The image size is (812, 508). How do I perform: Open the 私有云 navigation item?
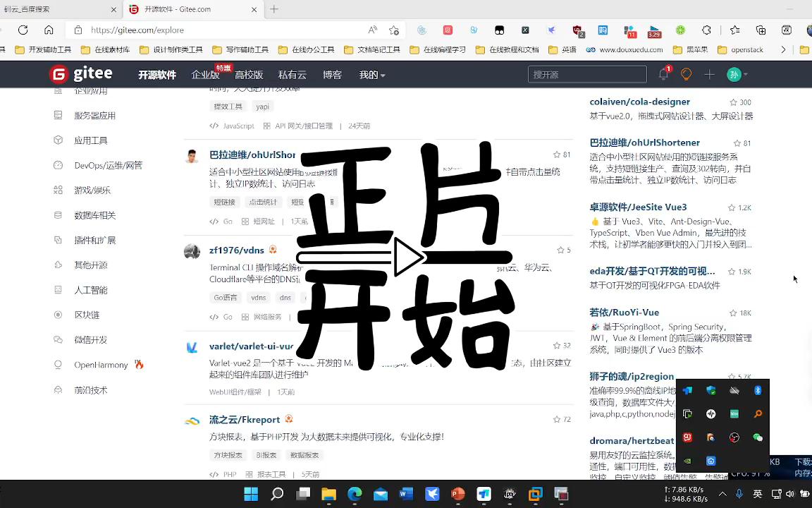[x=292, y=75]
